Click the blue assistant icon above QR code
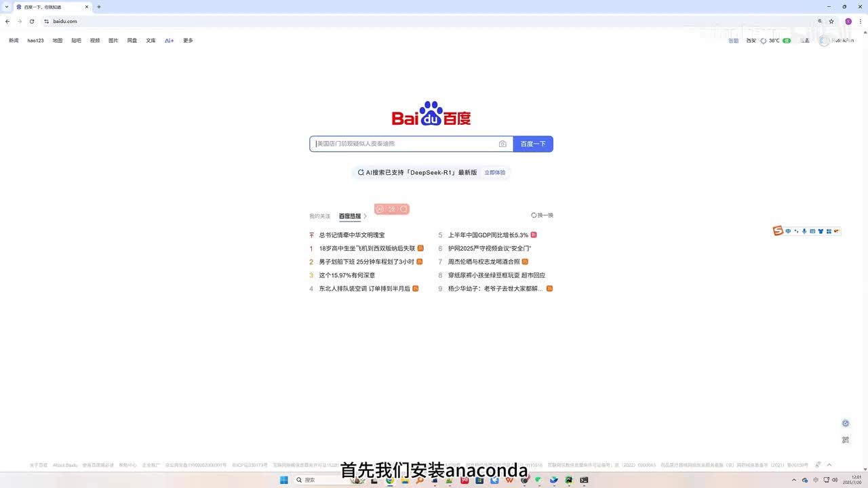 (846, 424)
